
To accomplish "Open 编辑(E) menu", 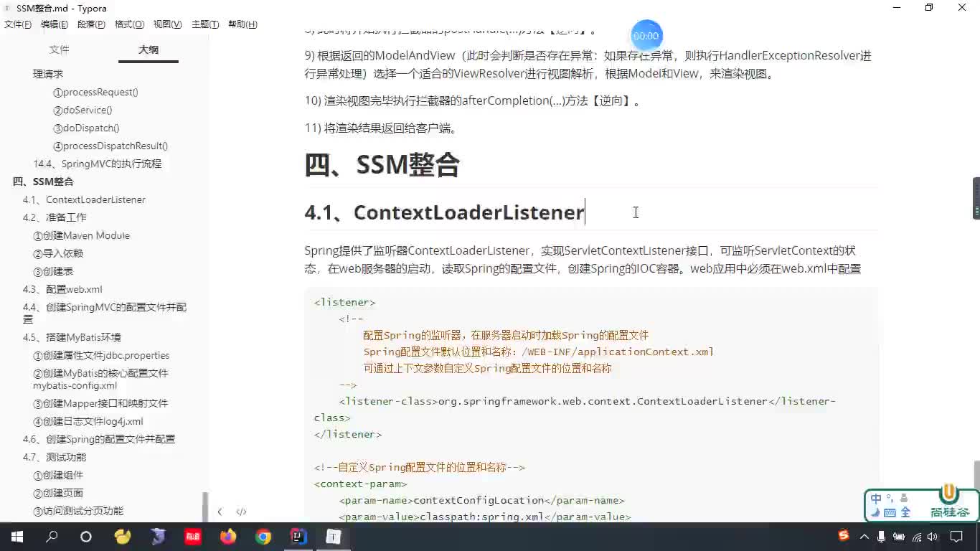I will [x=55, y=24].
